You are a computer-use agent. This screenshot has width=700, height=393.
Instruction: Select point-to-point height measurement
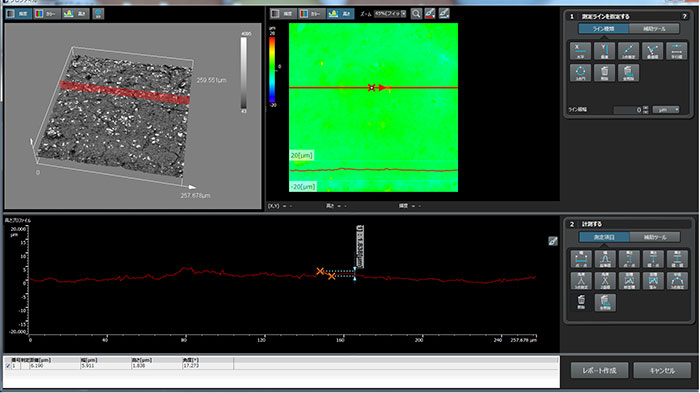pyautogui.click(x=629, y=259)
